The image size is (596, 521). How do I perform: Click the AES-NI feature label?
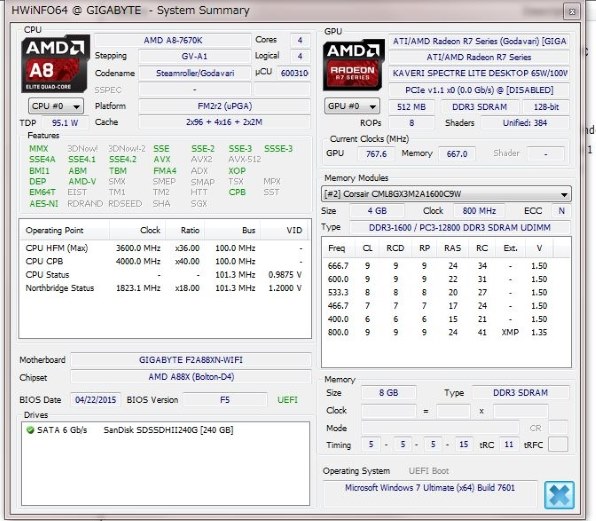pyautogui.click(x=44, y=204)
